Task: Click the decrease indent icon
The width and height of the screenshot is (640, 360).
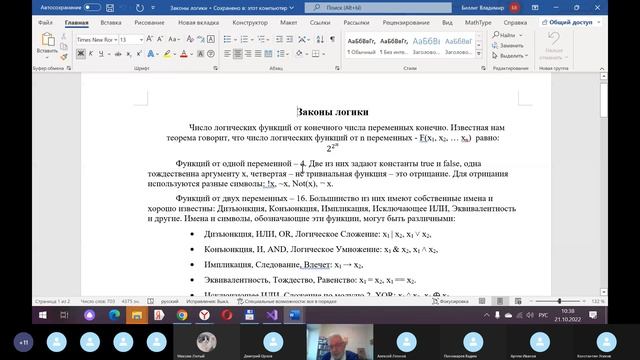Action: [279, 39]
